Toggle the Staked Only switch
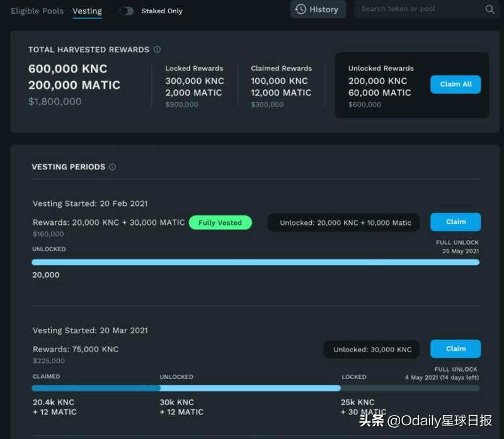 127,11
